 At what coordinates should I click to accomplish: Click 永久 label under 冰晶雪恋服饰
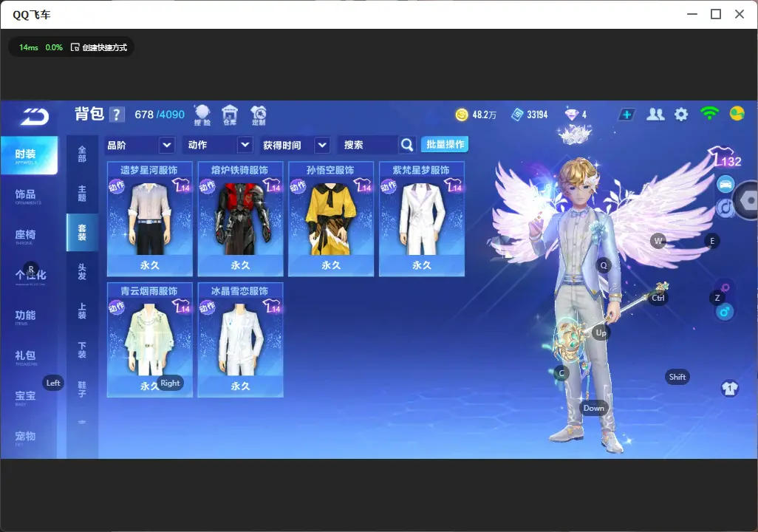coord(240,386)
